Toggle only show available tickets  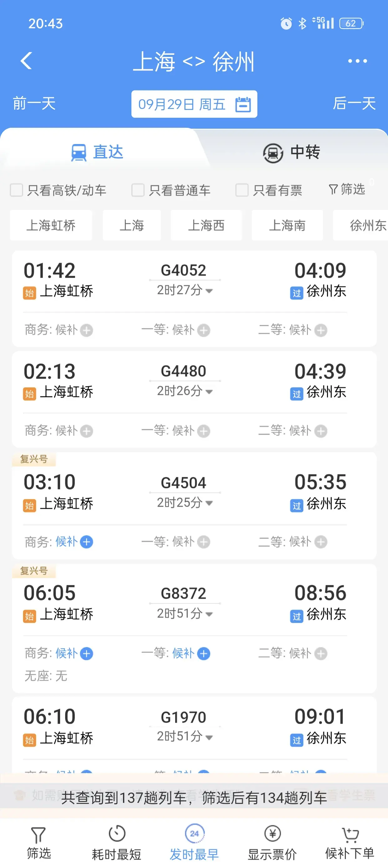[x=242, y=190]
